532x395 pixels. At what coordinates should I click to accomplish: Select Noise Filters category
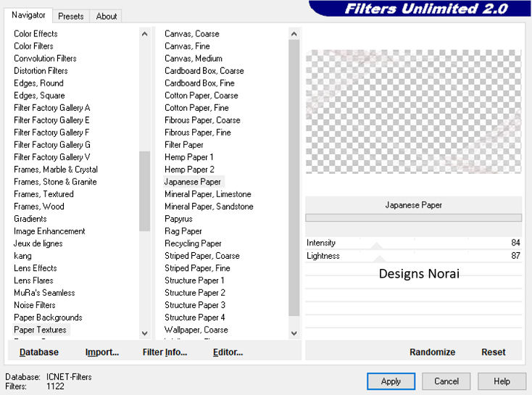point(35,305)
